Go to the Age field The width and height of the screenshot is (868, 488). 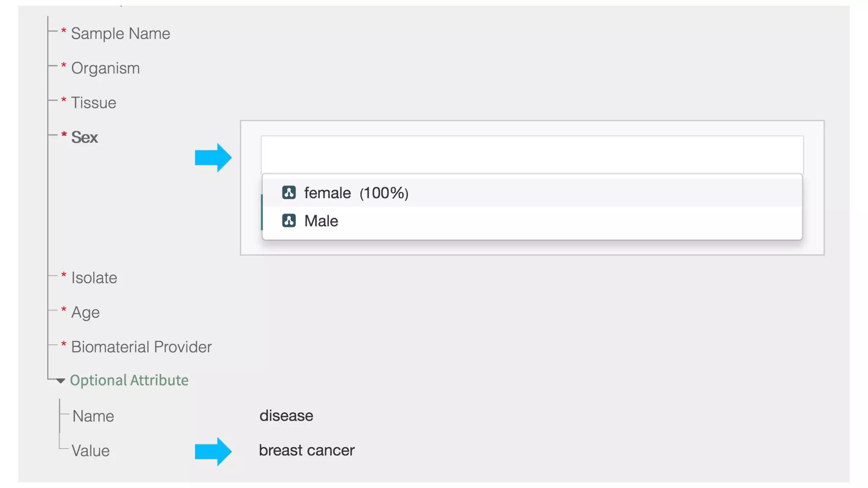(85, 313)
